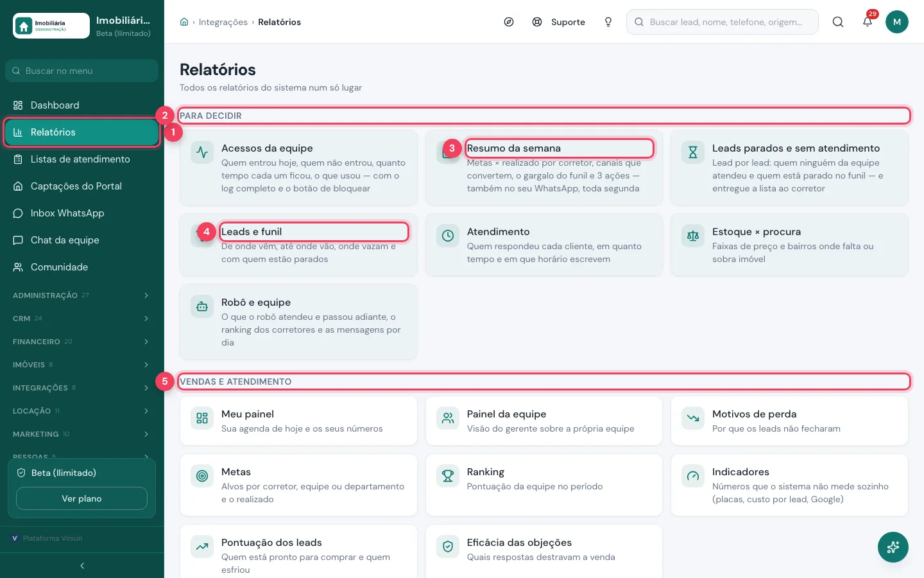
Task: Click the hourglass icon for Leads parados
Action: [693, 153]
